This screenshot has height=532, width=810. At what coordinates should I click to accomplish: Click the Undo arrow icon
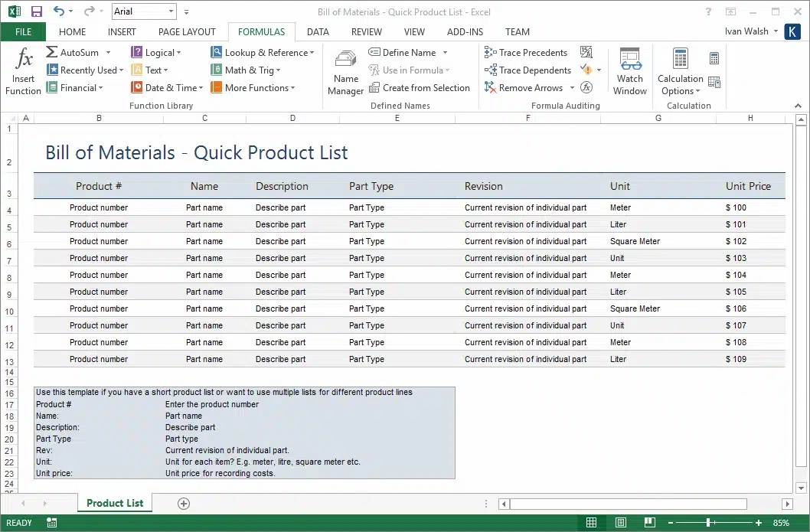pos(59,11)
